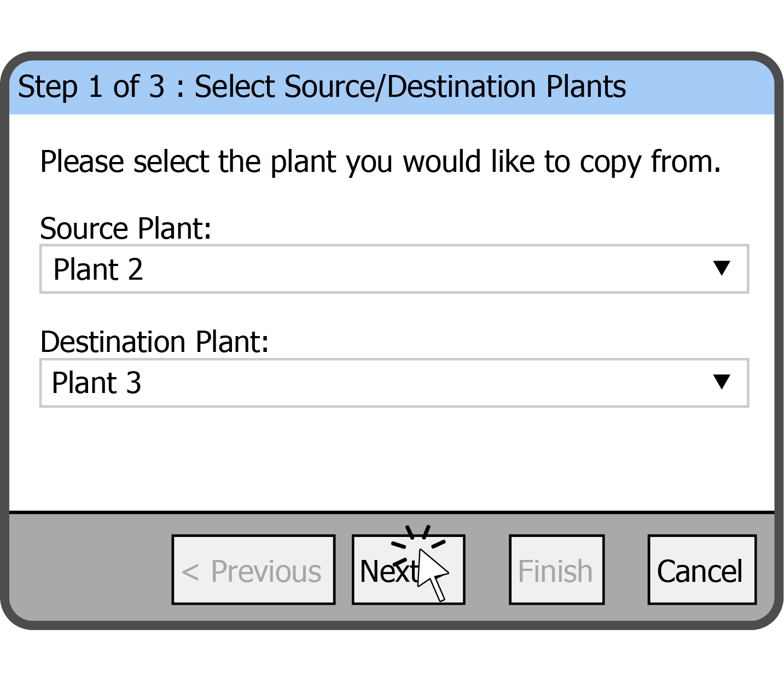The width and height of the screenshot is (784, 682).
Task: Click the Finish button
Action: pos(555,569)
